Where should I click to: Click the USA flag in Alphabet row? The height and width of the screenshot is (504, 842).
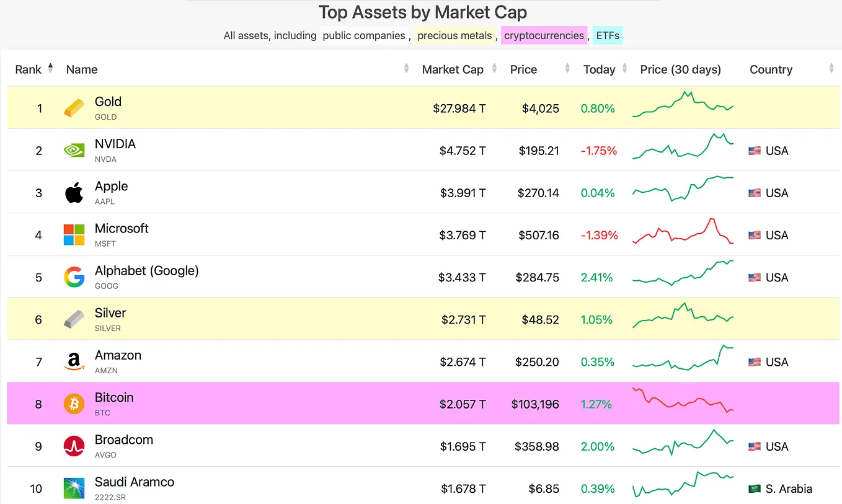(x=755, y=277)
